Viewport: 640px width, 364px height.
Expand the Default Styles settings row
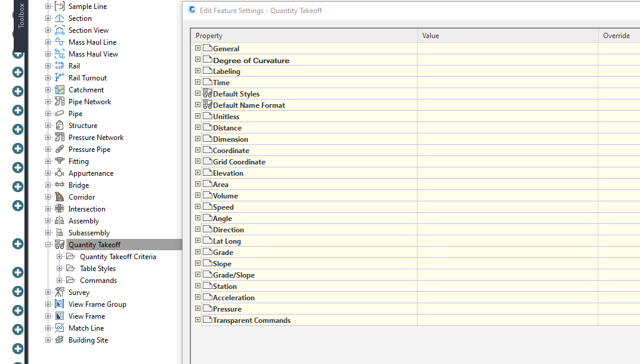(x=197, y=94)
